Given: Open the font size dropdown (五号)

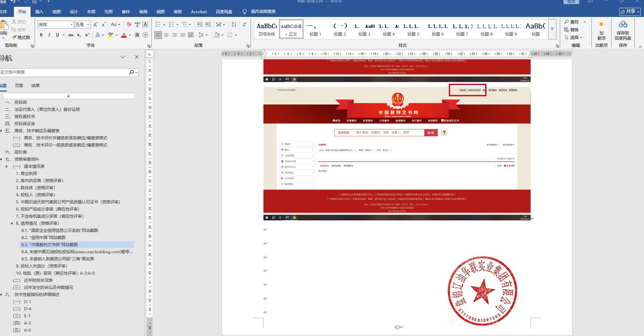Looking at the screenshot, I should [x=88, y=24].
